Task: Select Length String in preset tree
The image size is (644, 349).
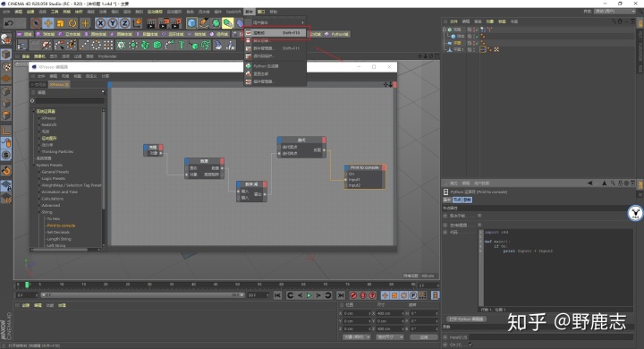Action: click(x=59, y=239)
